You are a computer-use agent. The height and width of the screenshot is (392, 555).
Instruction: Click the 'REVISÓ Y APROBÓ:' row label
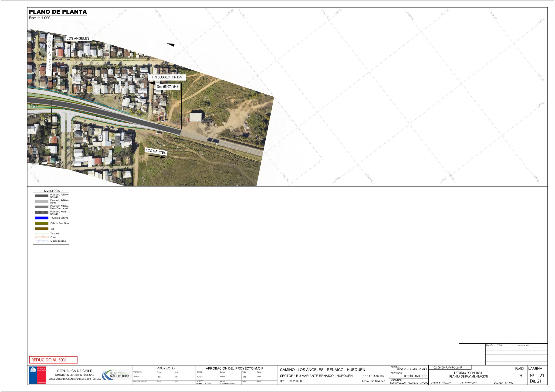[x=140, y=381]
